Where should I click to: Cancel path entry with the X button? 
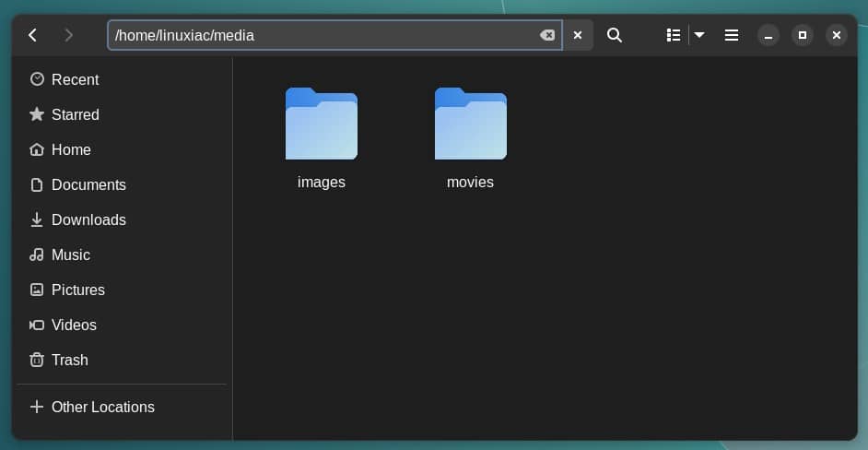point(578,35)
